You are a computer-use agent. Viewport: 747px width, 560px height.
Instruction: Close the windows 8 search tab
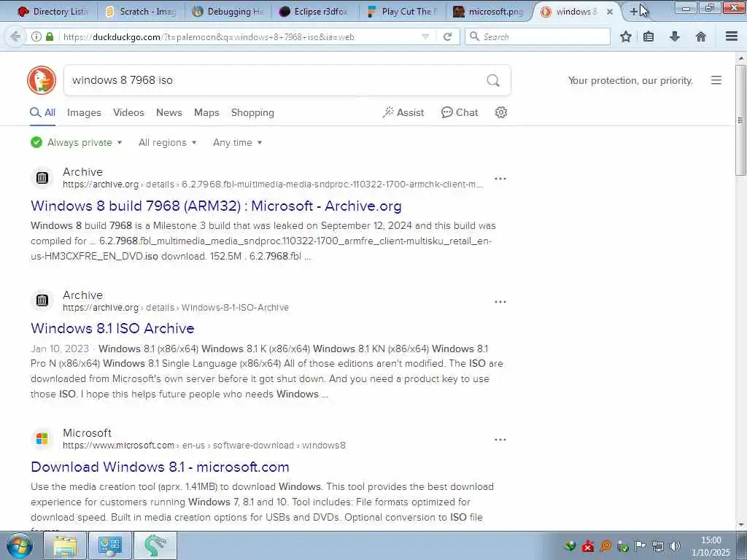610,12
